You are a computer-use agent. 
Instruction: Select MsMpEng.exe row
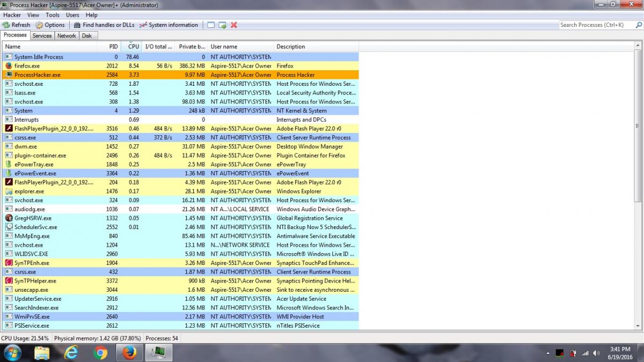click(x=180, y=236)
